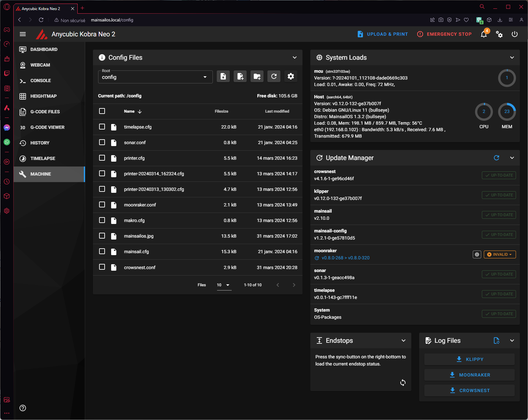This screenshot has height=420, width=528.
Task: Click the moonraker info icon
Action: click(477, 254)
